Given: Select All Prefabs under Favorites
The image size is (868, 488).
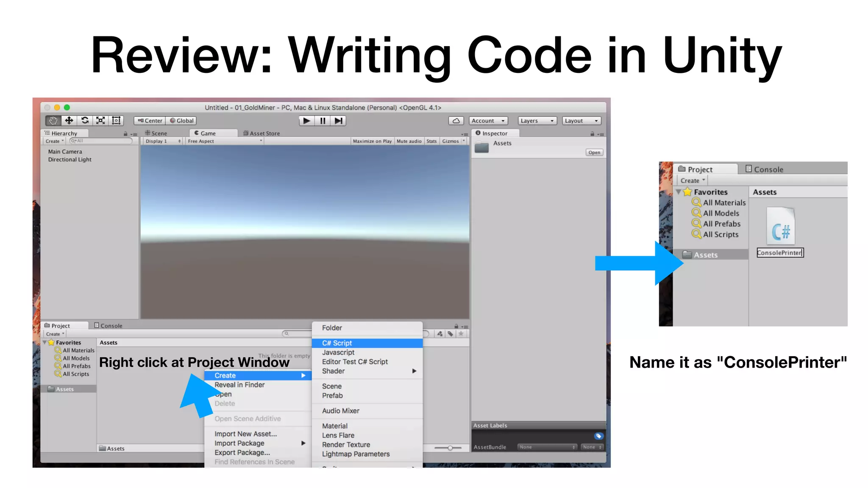Looking at the screenshot, I should pos(72,366).
